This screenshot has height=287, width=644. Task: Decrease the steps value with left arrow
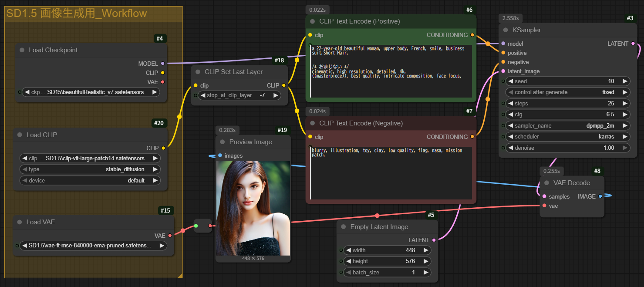(510, 103)
